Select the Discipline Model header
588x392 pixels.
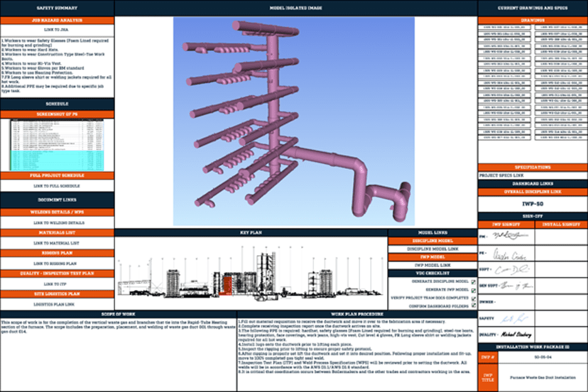click(x=433, y=241)
